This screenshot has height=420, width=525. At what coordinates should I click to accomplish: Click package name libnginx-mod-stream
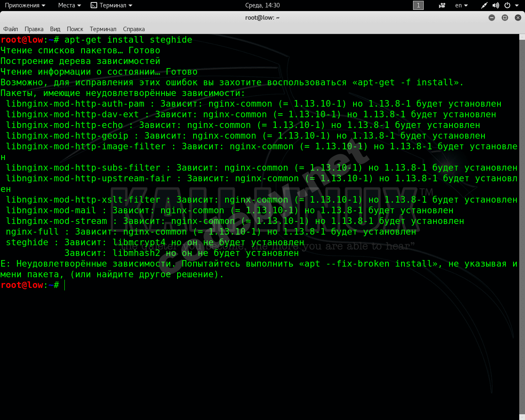click(56, 221)
